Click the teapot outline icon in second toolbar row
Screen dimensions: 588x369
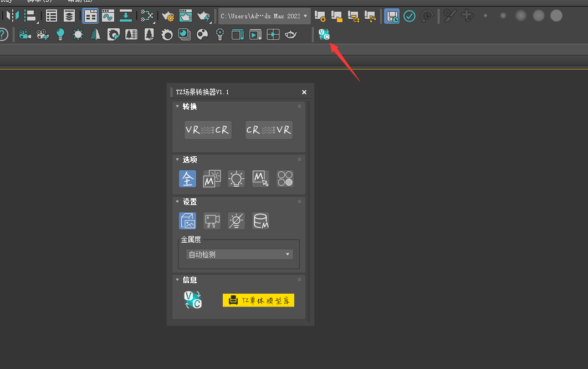290,35
